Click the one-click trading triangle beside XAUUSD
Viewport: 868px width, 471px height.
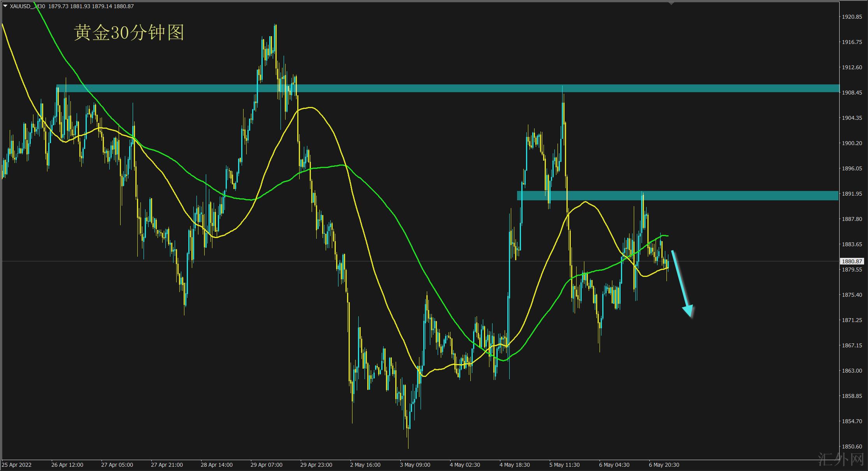click(x=5, y=6)
